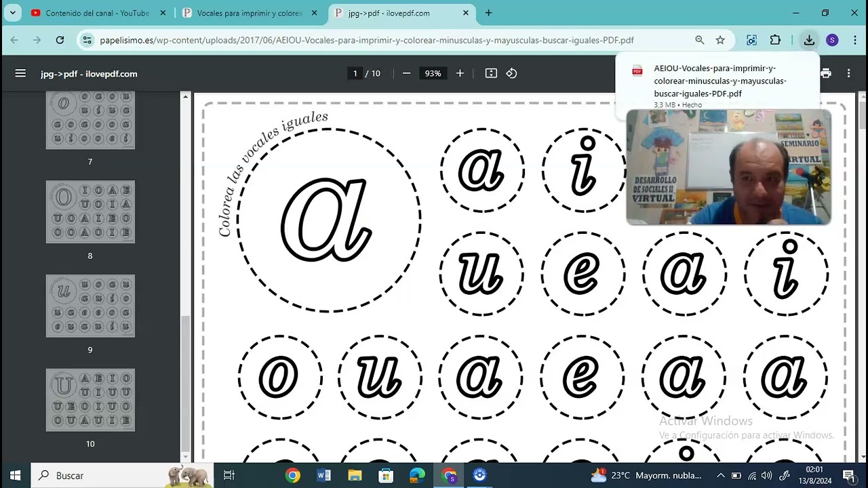Viewport: 868px width, 488px height.
Task: Open the S profile avatar
Action: 832,40
